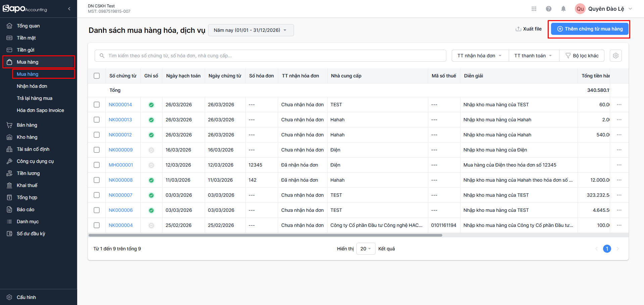Open row actions menu for NK000006
This screenshot has height=305, width=644.
pyautogui.click(x=619, y=210)
